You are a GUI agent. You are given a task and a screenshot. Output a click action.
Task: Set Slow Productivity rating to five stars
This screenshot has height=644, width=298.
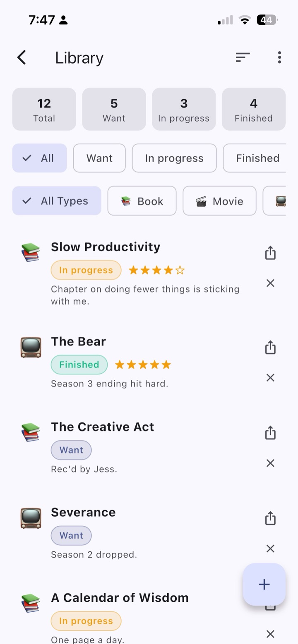[x=180, y=270]
